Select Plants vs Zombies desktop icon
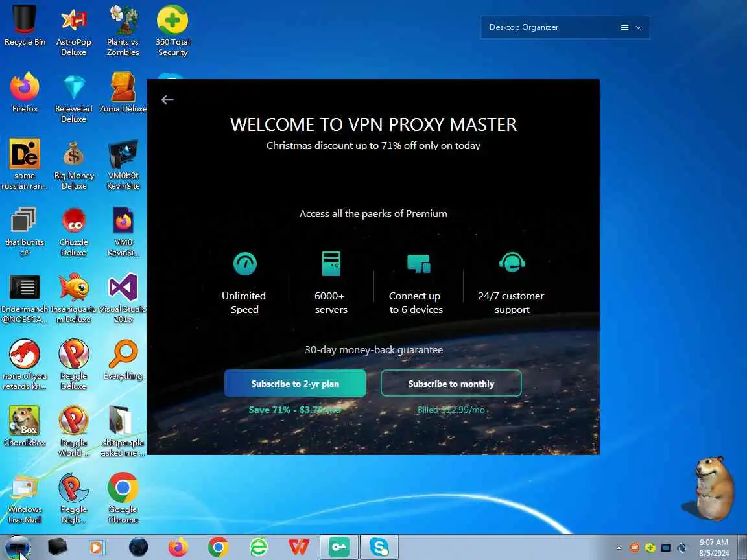The image size is (747, 560). [123, 31]
